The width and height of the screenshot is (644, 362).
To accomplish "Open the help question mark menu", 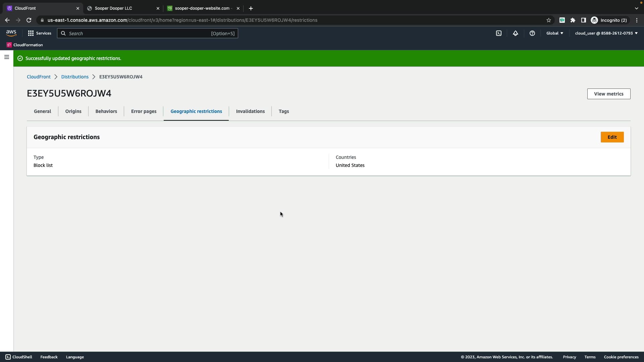I will 532,33.
